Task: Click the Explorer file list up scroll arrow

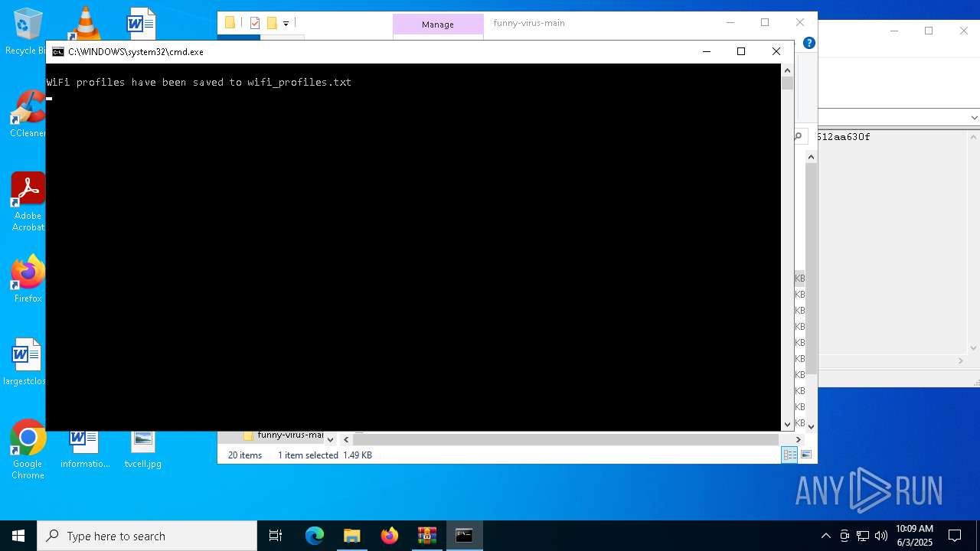Action: tap(812, 157)
